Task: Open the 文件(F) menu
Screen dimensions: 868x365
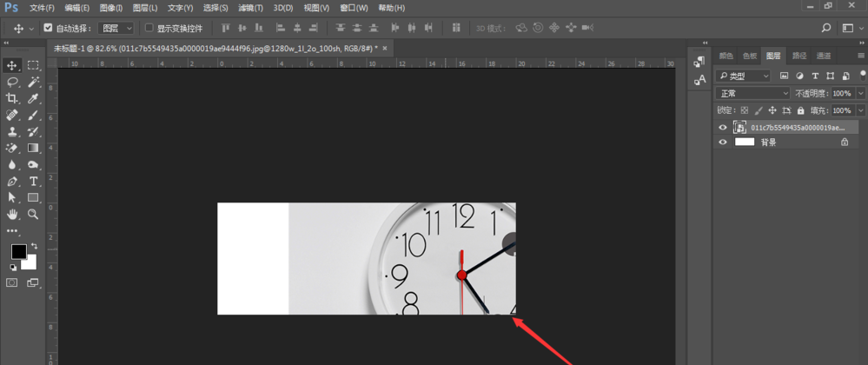Action: 42,9
